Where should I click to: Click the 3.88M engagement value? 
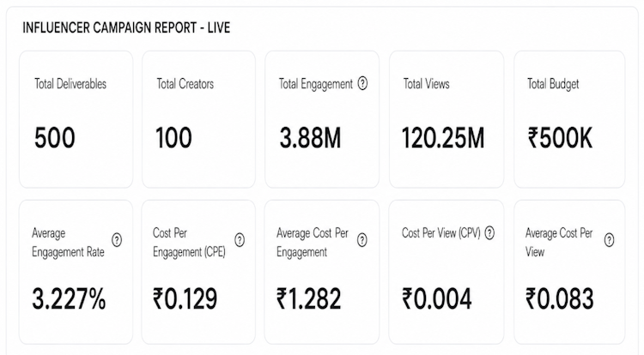click(x=311, y=138)
